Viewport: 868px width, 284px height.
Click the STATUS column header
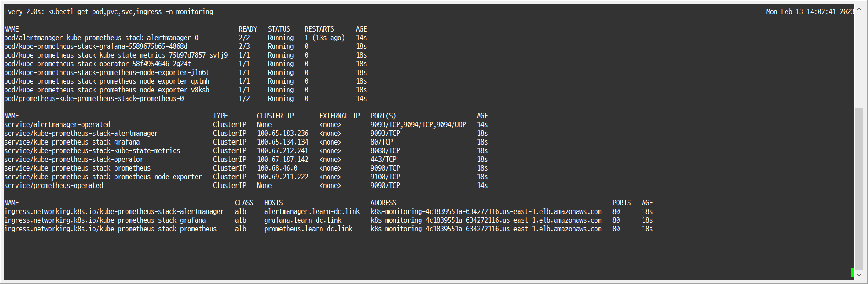click(x=279, y=29)
